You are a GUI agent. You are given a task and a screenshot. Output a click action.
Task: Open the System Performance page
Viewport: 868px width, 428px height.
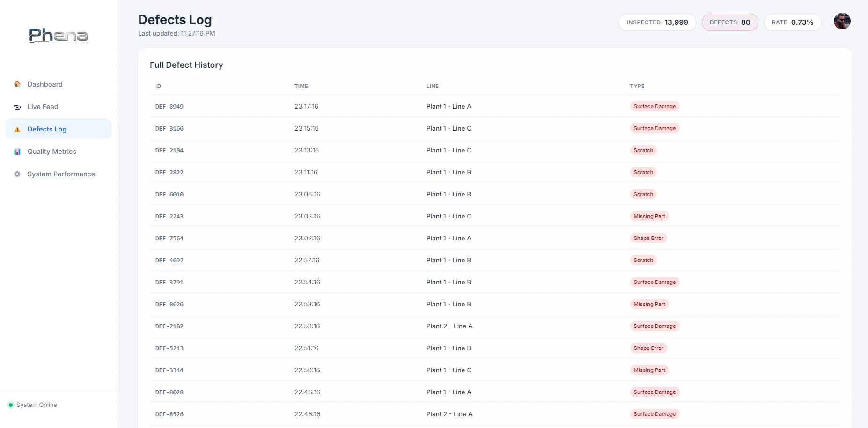[61, 174]
